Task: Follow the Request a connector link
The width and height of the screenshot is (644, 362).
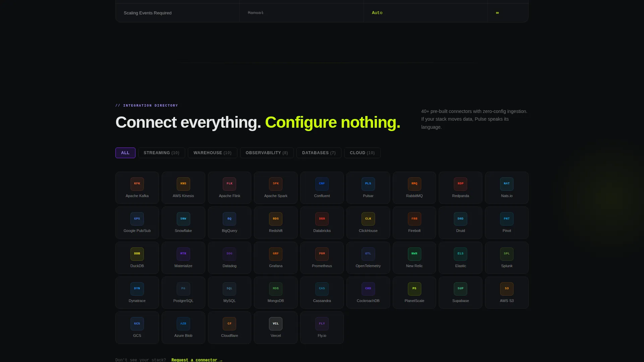Action: pos(197,360)
